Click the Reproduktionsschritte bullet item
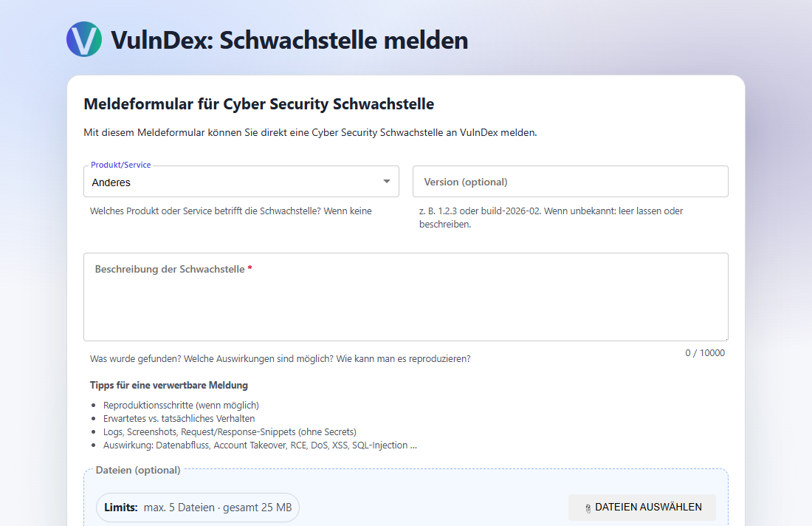This screenshot has width=812, height=526. tap(181, 405)
